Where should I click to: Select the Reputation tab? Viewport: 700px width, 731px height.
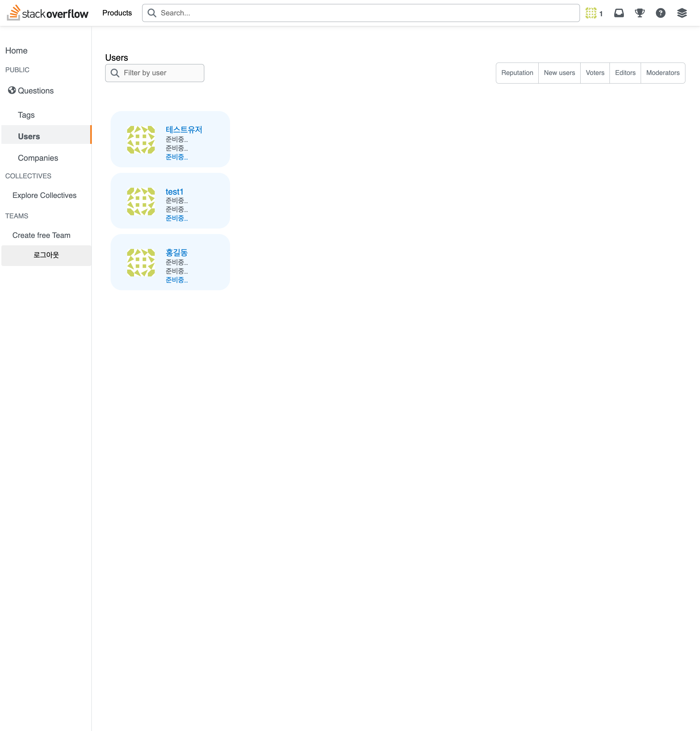(x=517, y=73)
